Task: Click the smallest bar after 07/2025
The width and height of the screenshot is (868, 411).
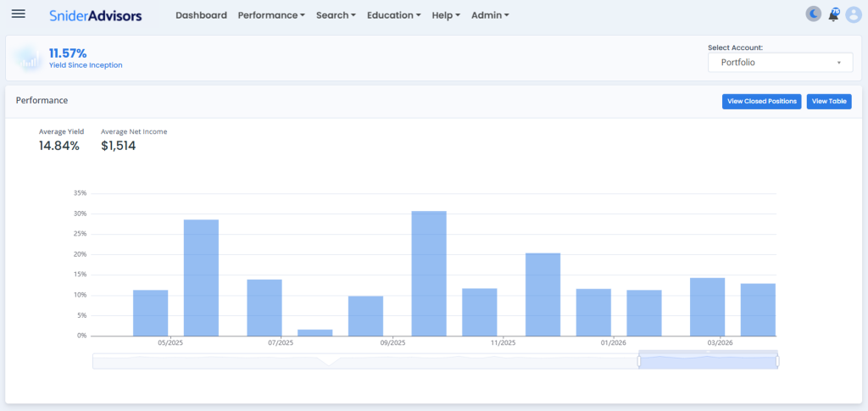Action: point(315,332)
